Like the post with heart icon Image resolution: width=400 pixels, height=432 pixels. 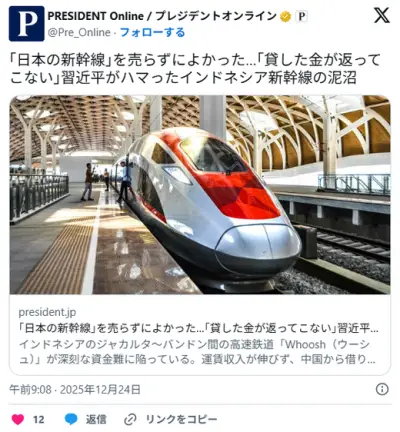pos(18,419)
